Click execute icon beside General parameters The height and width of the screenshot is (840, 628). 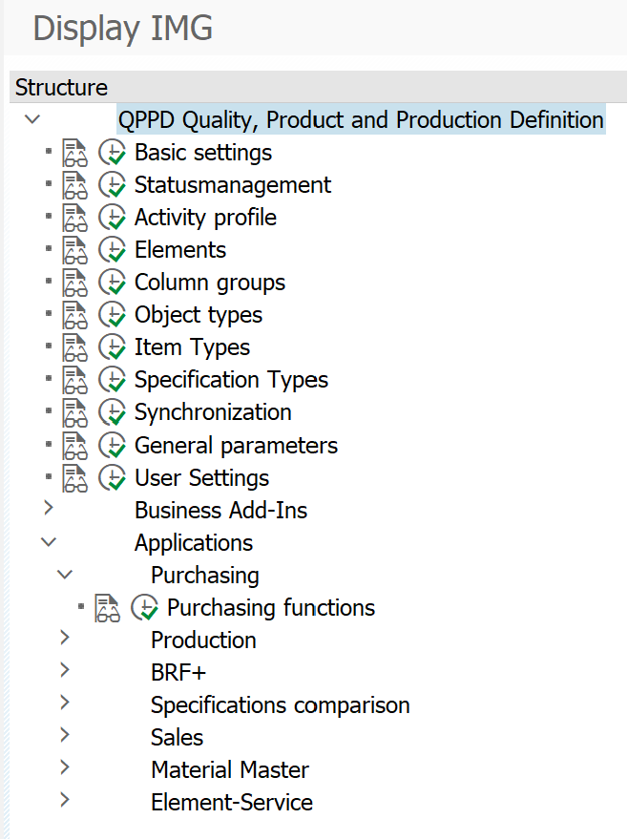113,445
